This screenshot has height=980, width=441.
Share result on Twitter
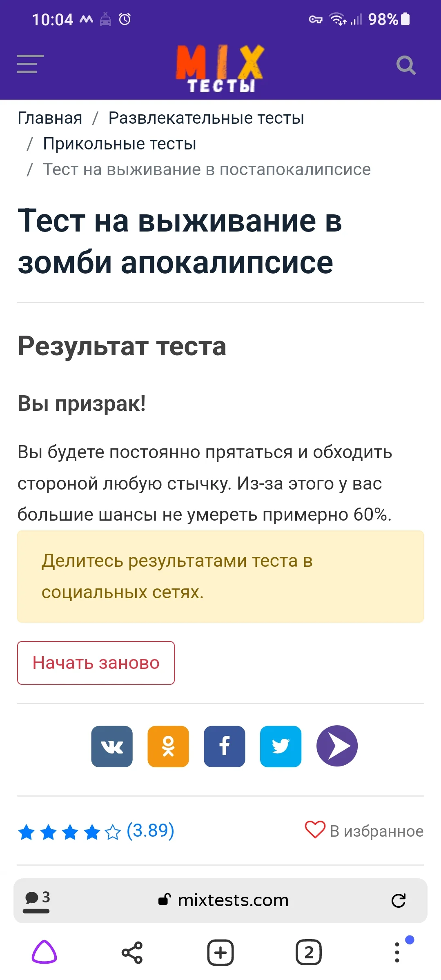click(x=281, y=746)
